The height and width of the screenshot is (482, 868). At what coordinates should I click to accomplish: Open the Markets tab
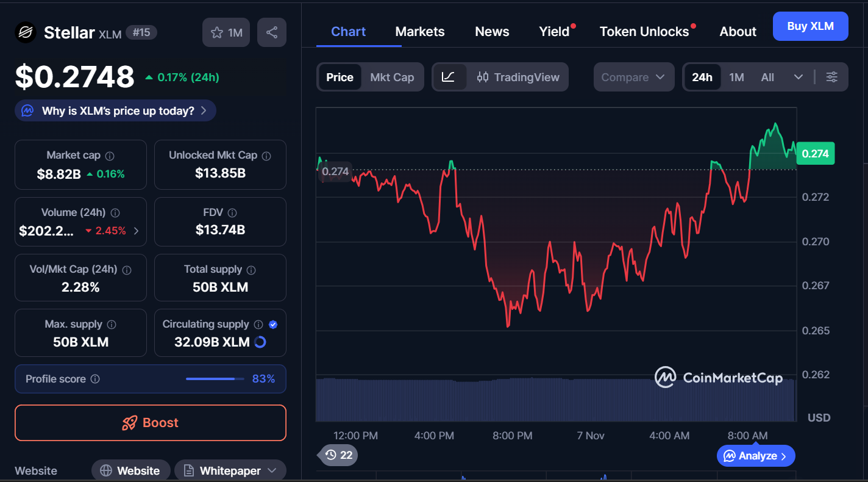(419, 32)
